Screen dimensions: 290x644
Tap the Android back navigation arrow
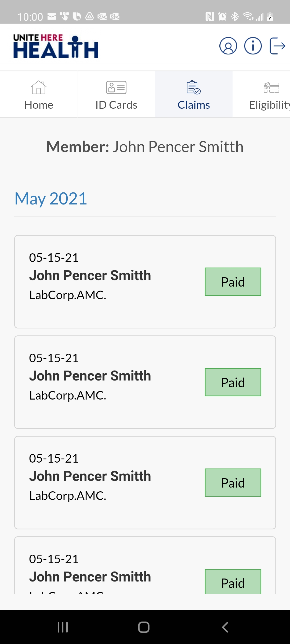click(x=225, y=627)
